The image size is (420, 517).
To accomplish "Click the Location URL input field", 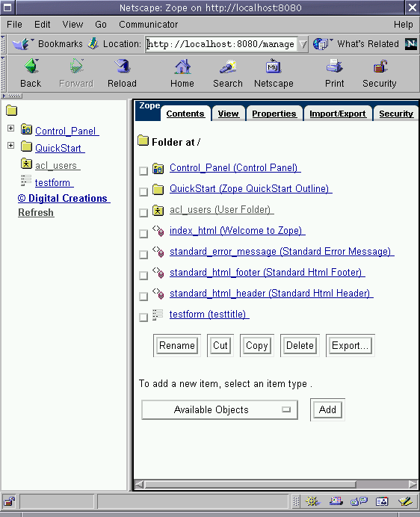I will pos(221,44).
